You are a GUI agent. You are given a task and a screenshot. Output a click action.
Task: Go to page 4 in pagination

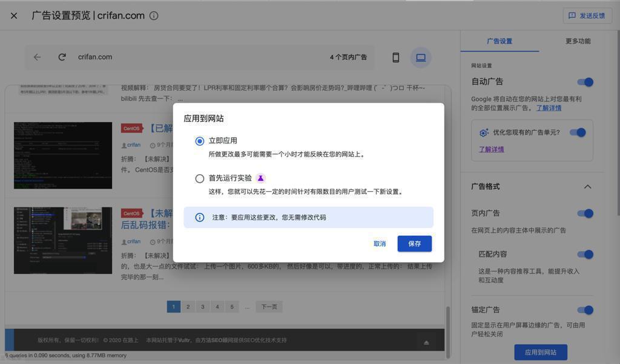(x=217, y=307)
